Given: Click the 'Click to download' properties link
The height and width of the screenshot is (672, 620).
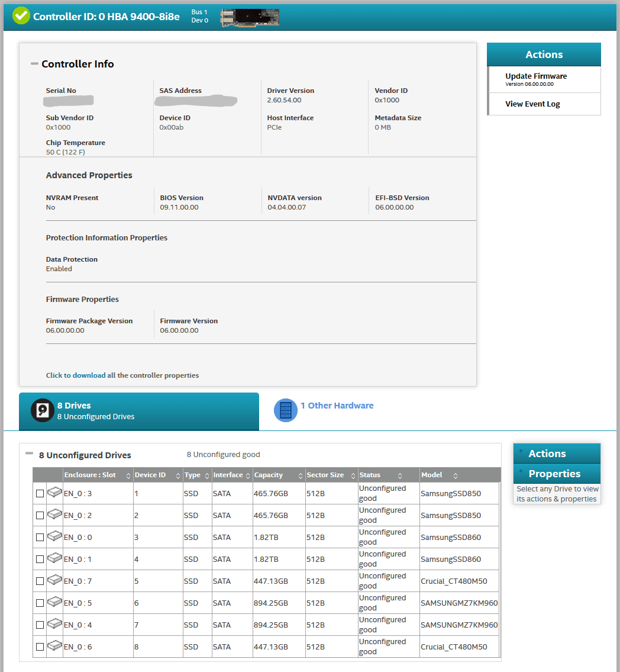Looking at the screenshot, I should [75, 375].
